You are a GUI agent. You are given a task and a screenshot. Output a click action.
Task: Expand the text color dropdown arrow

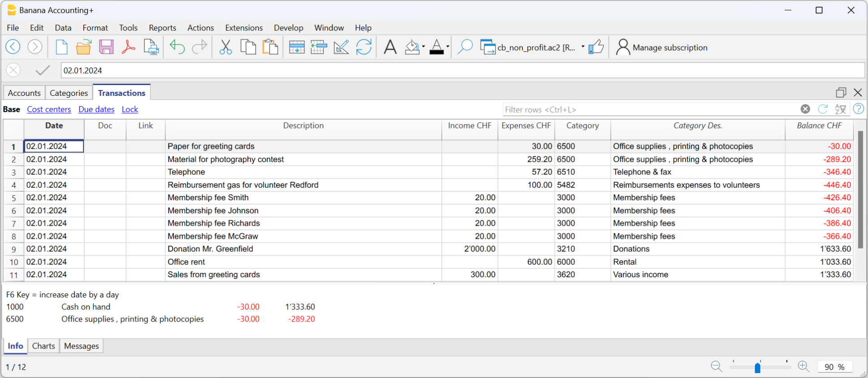[x=447, y=47]
